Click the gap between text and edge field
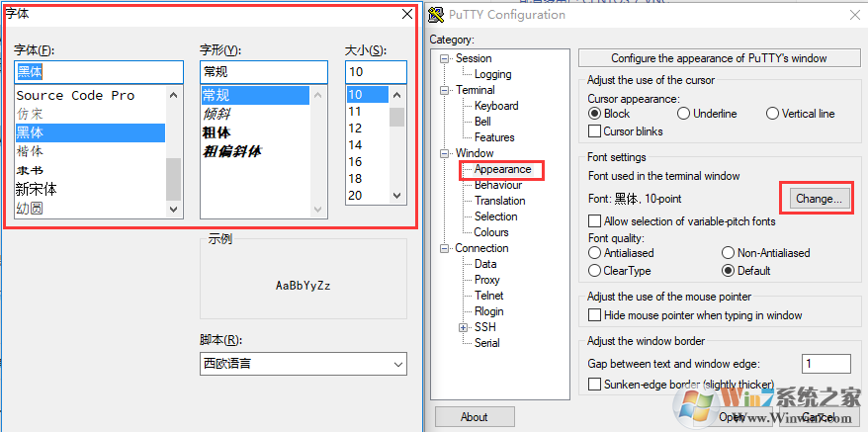 tap(825, 364)
